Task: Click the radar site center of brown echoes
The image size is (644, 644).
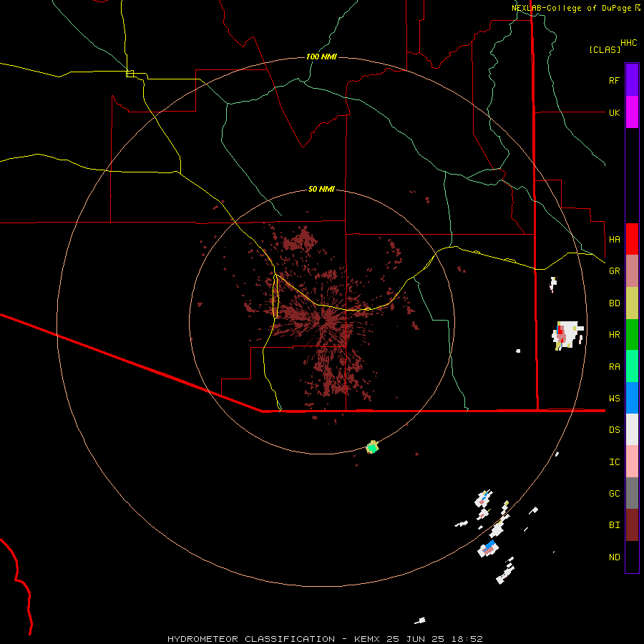Action: [x=323, y=321]
